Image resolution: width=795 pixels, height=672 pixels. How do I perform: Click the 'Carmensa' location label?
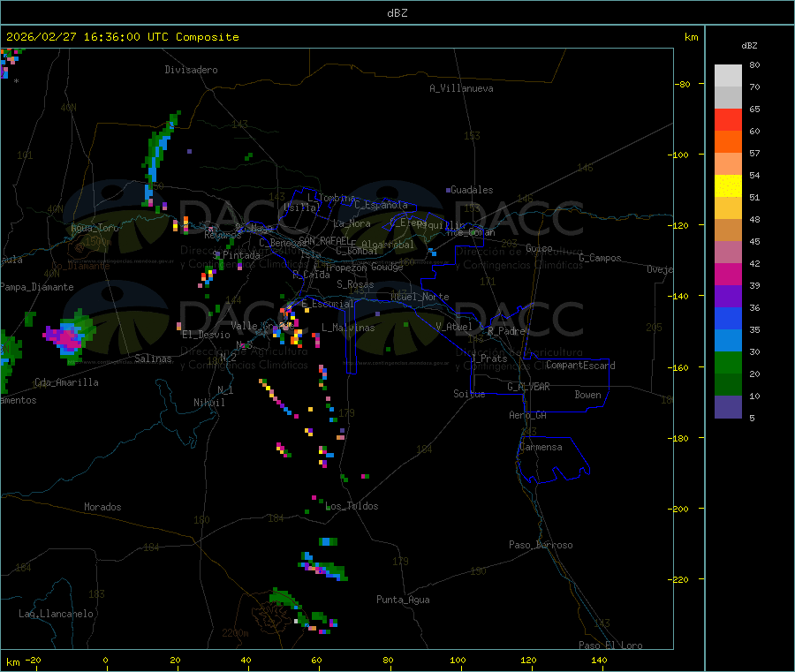pos(541,447)
